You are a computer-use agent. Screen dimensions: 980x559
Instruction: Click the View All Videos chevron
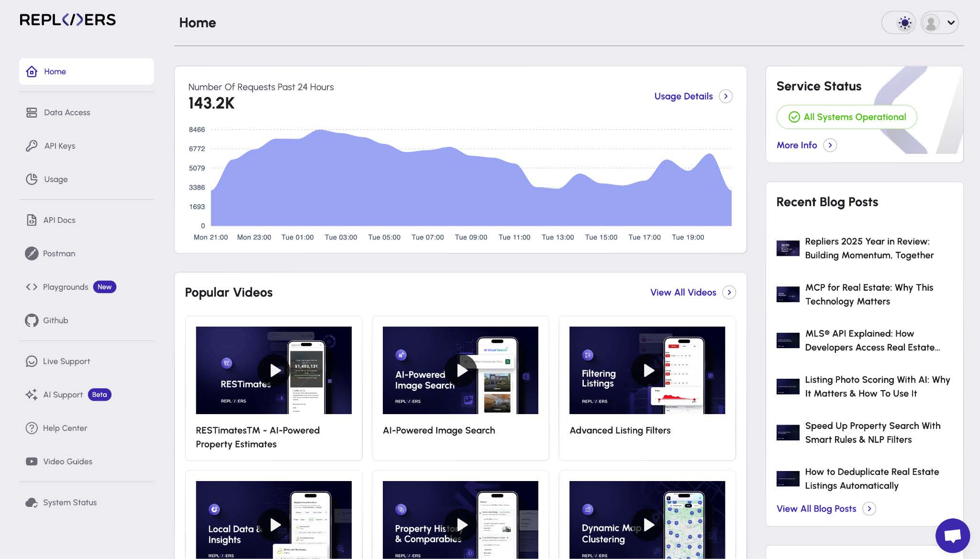729,293
